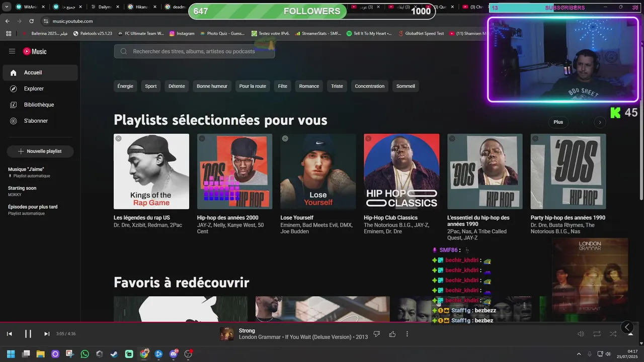Pause the current song
Image resolution: width=644 pixels, height=362 pixels.
point(28,334)
